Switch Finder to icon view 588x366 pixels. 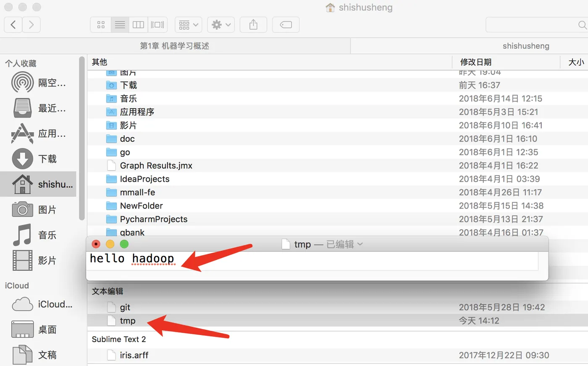101,25
